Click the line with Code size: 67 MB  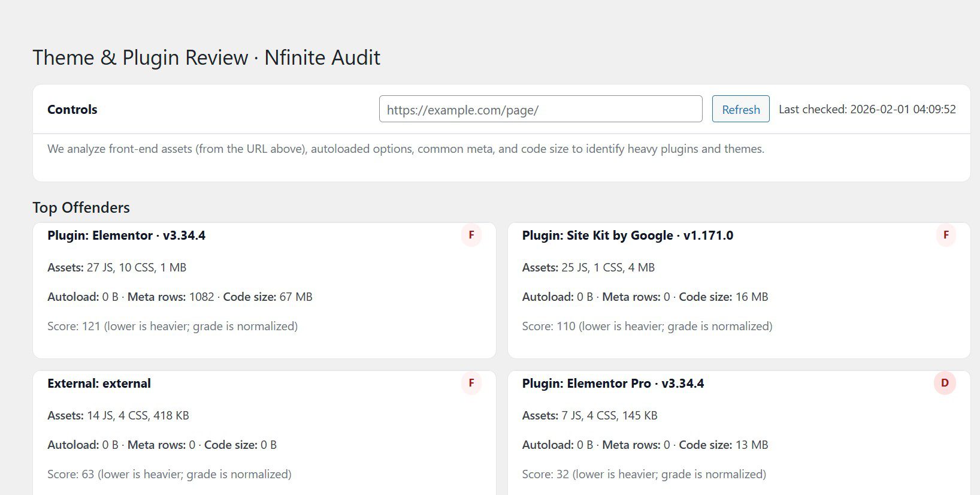pos(180,297)
